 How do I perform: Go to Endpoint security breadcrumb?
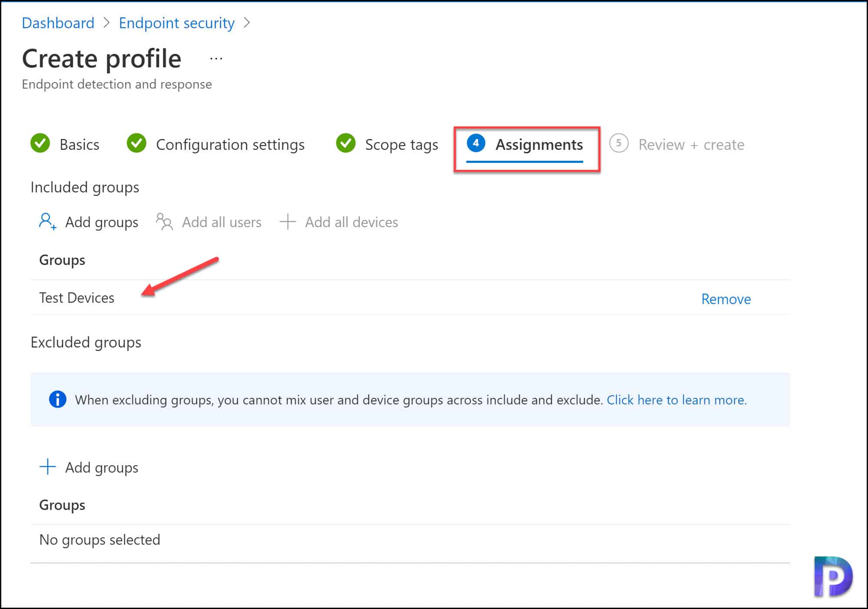[x=176, y=23]
